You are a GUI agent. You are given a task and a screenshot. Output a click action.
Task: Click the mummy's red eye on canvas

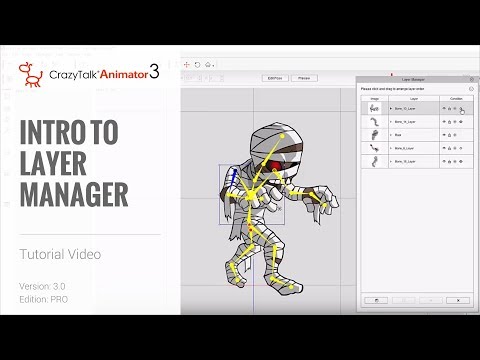coord(275,165)
